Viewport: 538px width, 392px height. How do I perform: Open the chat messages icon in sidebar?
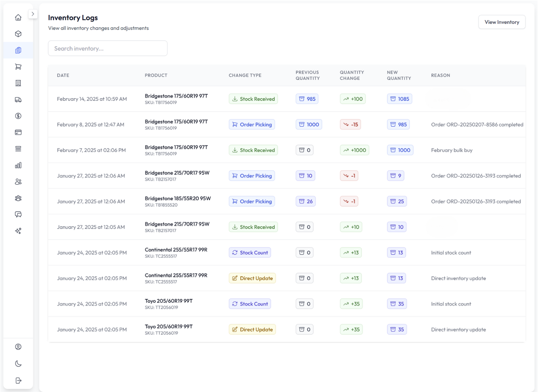click(18, 215)
